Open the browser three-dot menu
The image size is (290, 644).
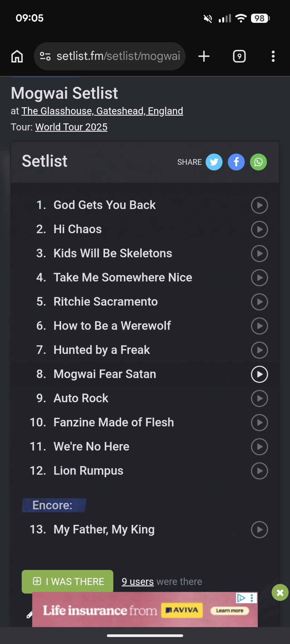point(273,56)
